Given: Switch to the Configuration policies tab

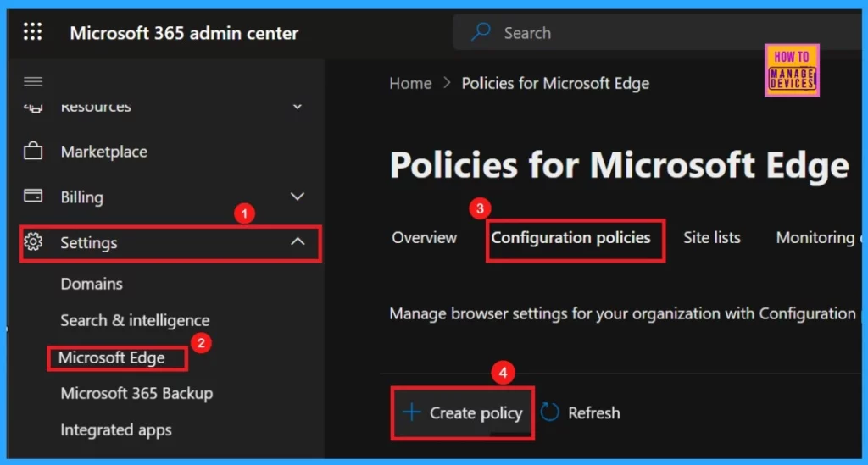Looking at the screenshot, I should [x=570, y=238].
